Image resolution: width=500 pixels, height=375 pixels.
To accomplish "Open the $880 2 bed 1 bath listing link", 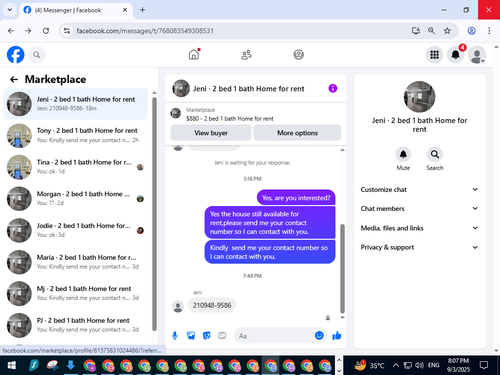I will click(x=230, y=119).
